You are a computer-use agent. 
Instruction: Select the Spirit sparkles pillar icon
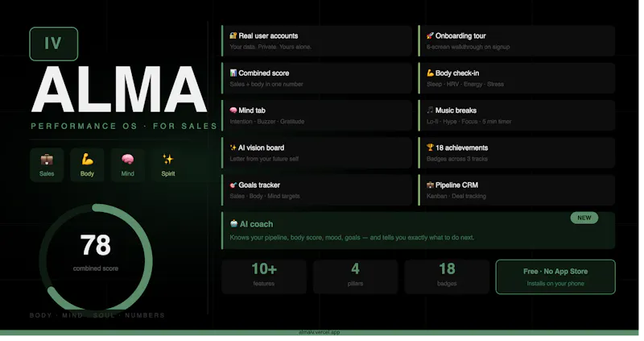coord(168,159)
